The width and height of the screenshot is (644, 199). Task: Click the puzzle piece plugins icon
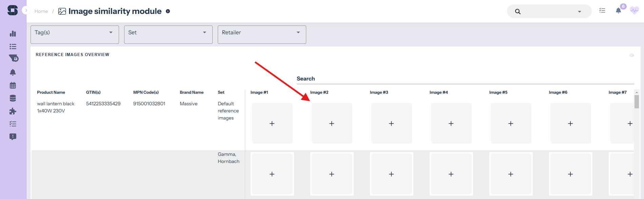tap(13, 111)
